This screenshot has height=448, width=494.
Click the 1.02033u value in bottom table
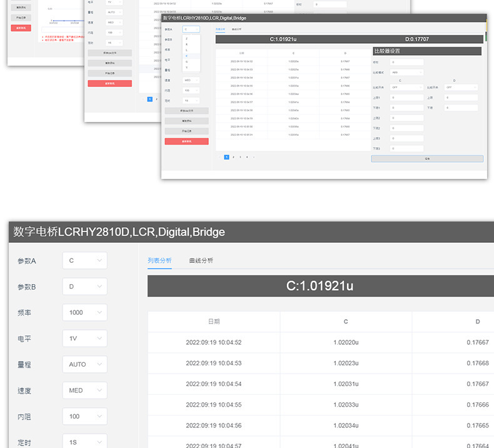tap(346, 405)
